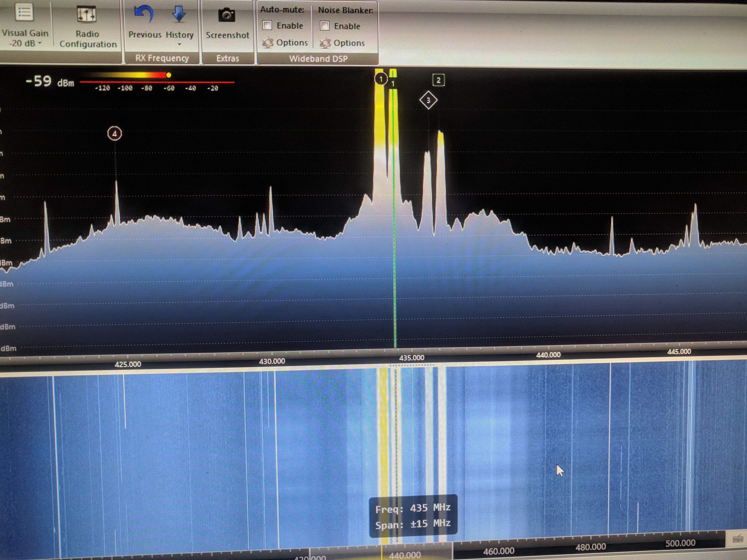Select diamond marker 3 on spectrum
This screenshot has height=560, width=747.
pyautogui.click(x=428, y=100)
